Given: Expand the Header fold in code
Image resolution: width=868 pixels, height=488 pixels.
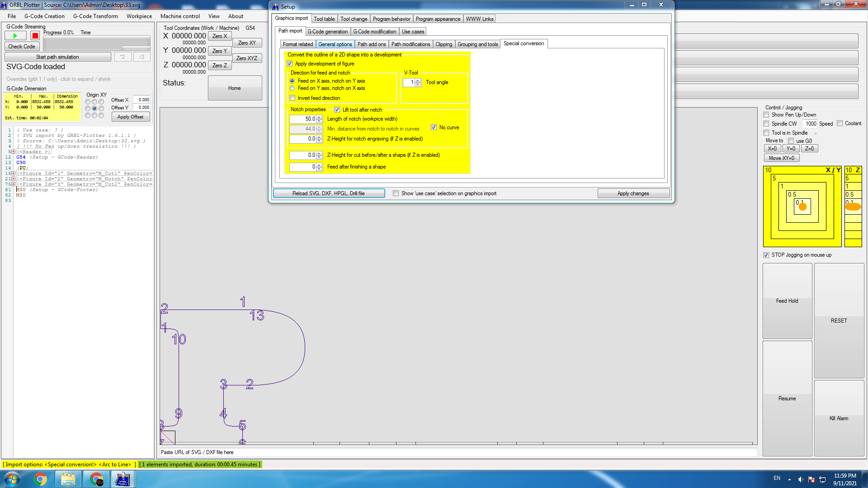Looking at the screenshot, I should pyautogui.click(x=13, y=152).
